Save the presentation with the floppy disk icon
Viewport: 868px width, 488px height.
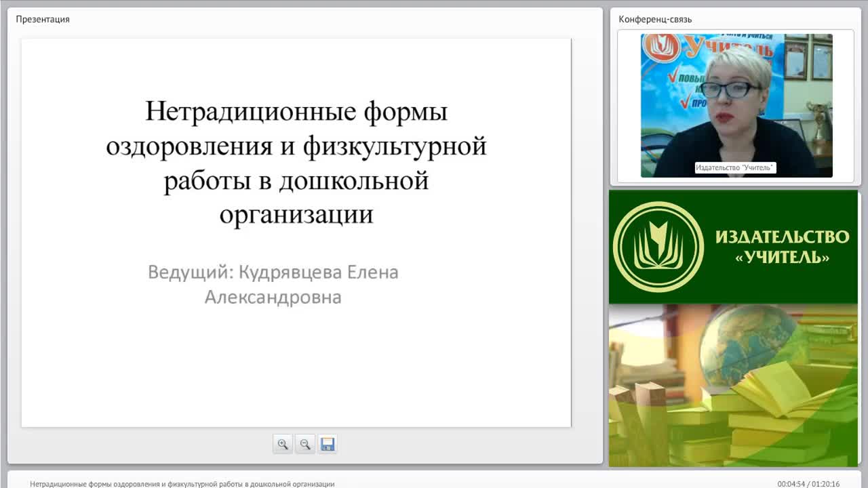(x=328, y=444)
